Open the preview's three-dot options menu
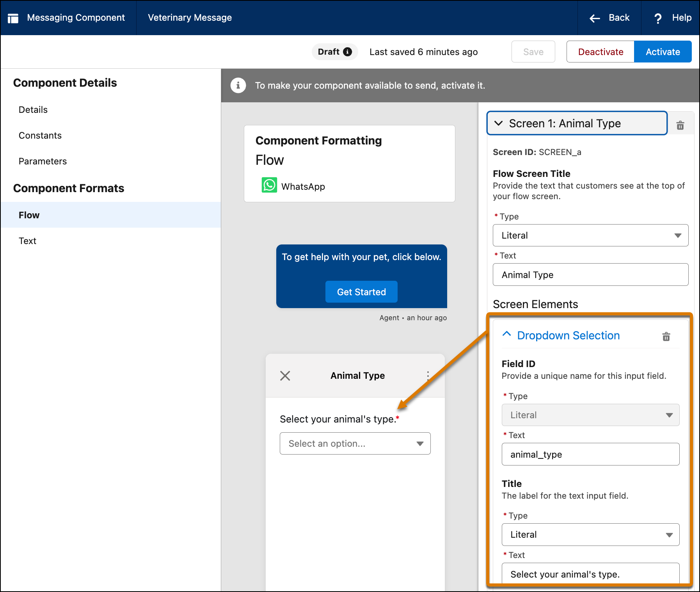 [428, 376]
